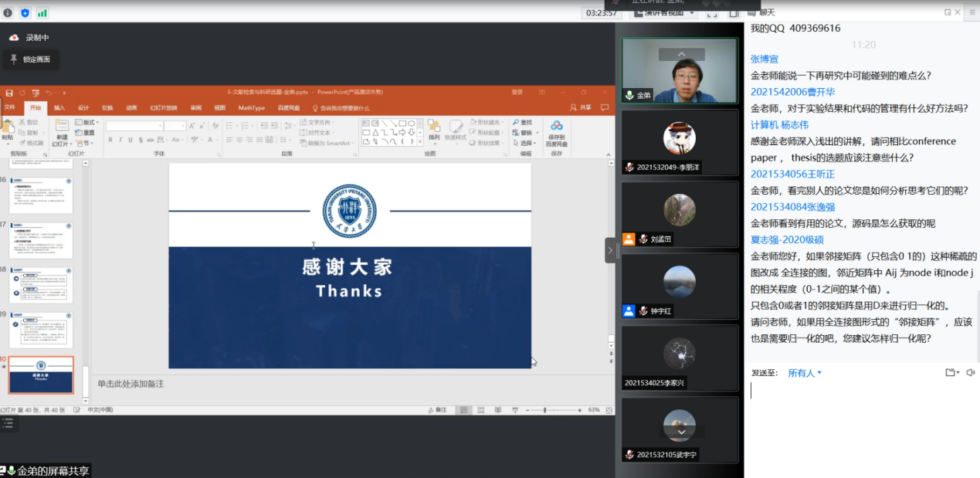This screenshot has height=478, width=980.
Task: Open the 插入 ribbon tab
Action: point(59,108)
